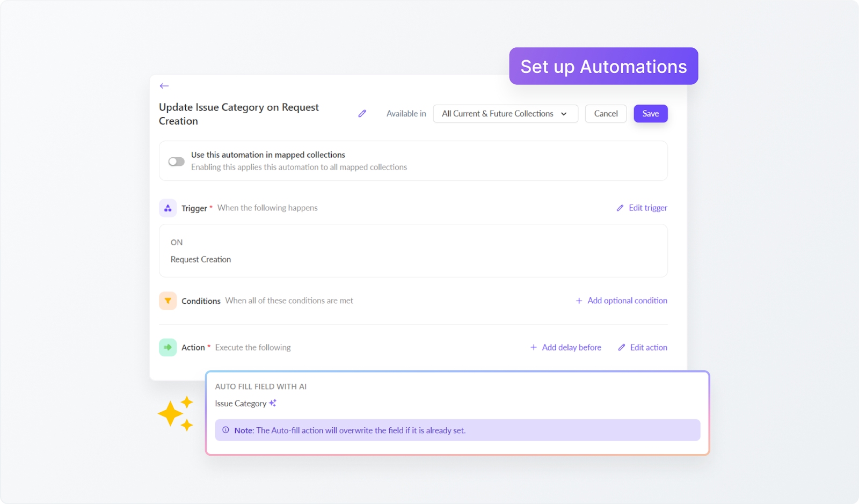Click the ON label in the trigger box
The height and width of the screenshot is (504, 859).
(177, 243)
